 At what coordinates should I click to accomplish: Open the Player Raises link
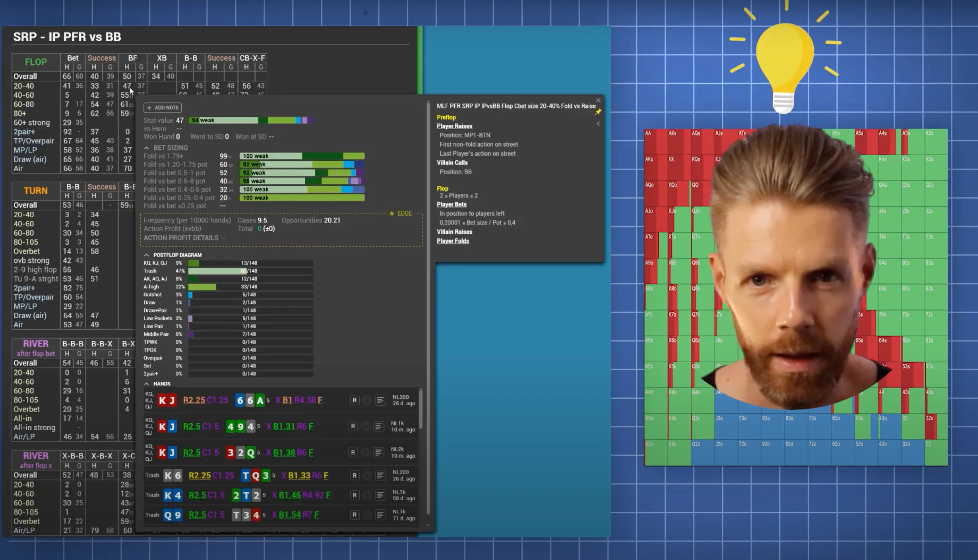[454, 126]
